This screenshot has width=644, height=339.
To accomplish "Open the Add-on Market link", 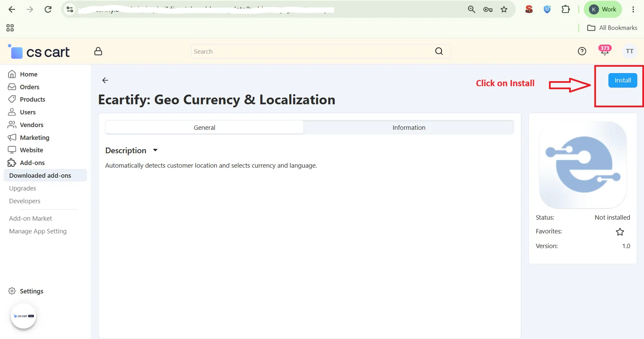I will coord(31,218).
